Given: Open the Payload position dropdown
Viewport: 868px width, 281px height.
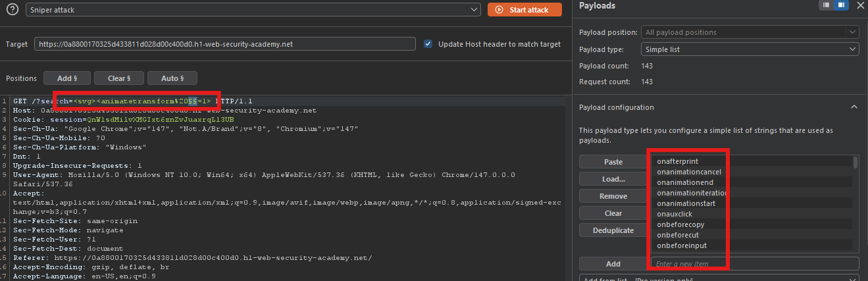Looking at the screenshot, I should tap(750, 32).
